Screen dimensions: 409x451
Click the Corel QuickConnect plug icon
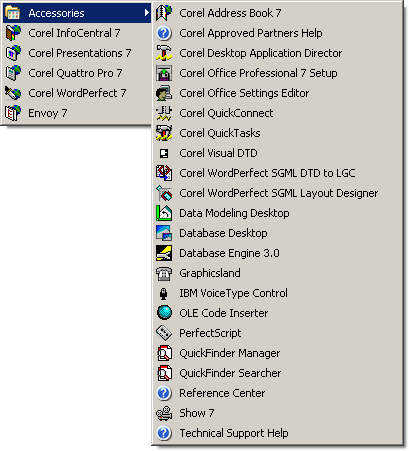pos(164,113)
